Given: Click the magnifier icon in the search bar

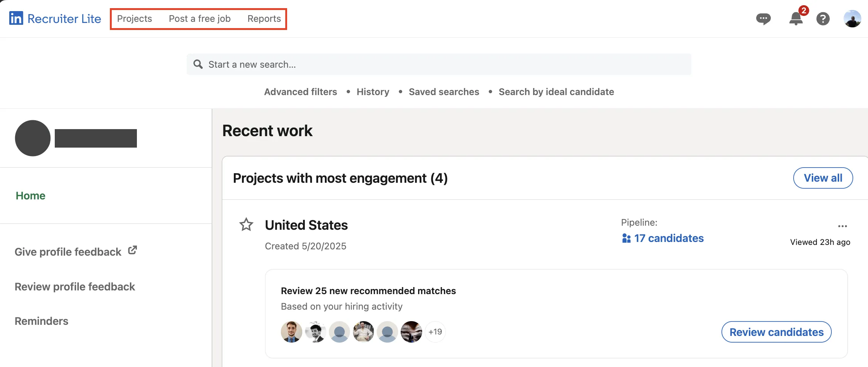Looking at the screenshot, I should tap(198, 64).
